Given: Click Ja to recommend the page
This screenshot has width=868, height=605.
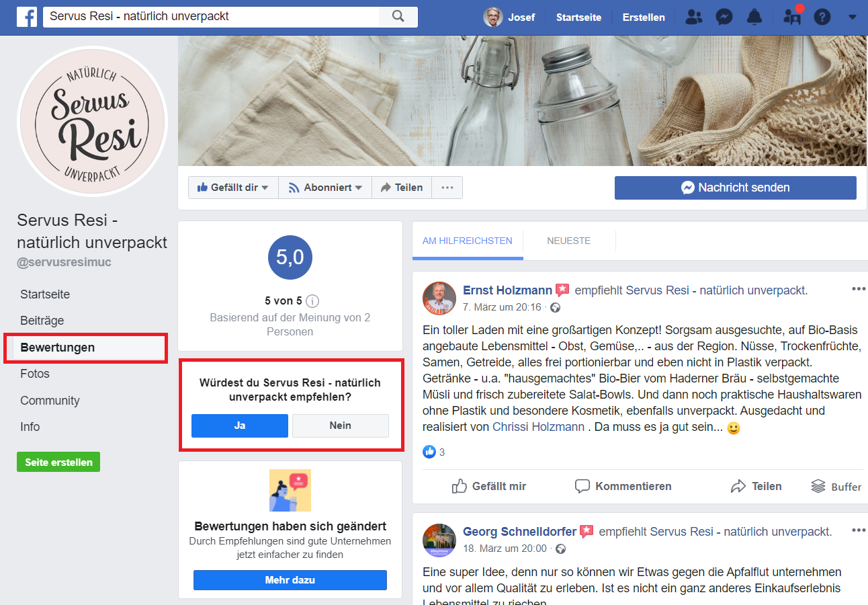Looking at the screenshot, I should click(x=240, y=426).
